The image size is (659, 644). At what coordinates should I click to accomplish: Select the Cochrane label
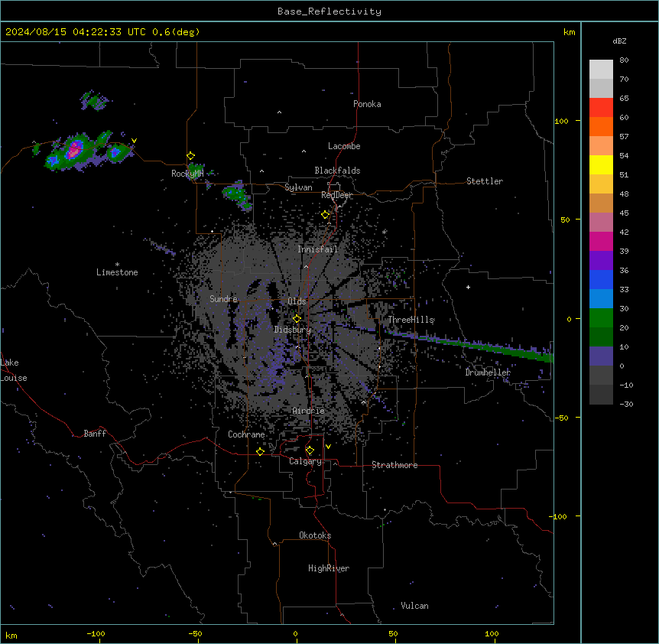pyautogui.click(x=246, y=434)
